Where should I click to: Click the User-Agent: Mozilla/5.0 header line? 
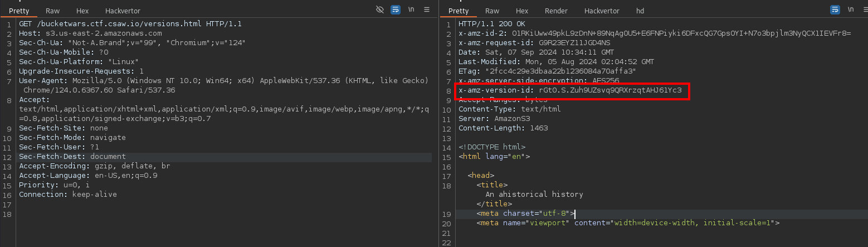(x=223, y=81)
